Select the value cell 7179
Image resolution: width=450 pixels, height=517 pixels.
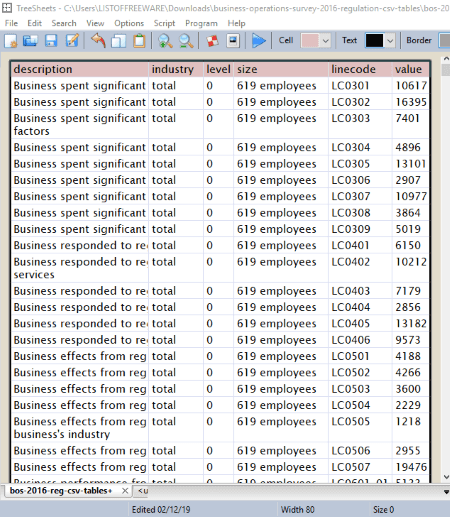[411, 291]
